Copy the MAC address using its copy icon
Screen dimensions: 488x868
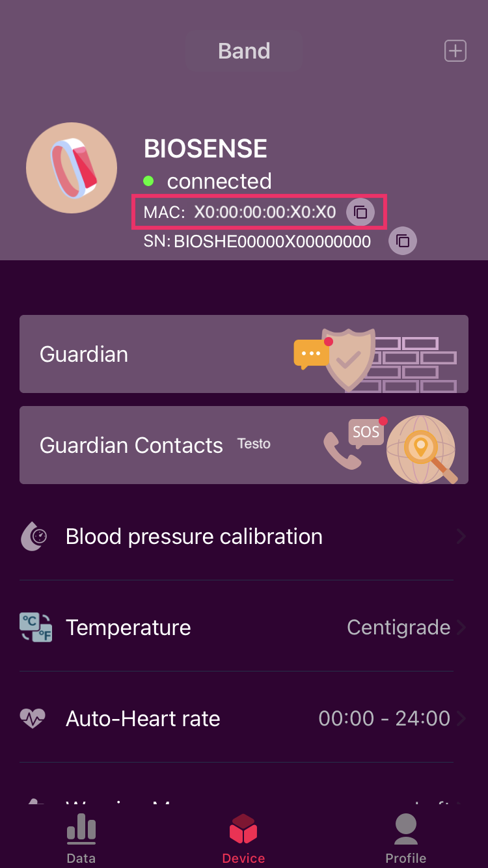pyautogui.click(x=360, y=211)
